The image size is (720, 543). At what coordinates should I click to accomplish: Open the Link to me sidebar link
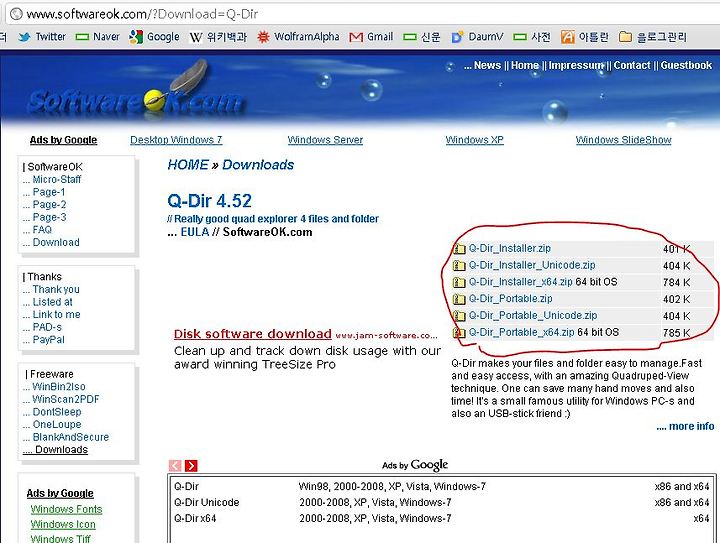click(56, 314)
